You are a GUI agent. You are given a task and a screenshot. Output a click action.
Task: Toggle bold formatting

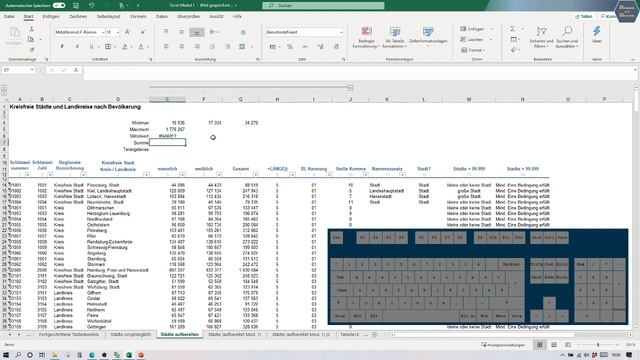[62, 47]
